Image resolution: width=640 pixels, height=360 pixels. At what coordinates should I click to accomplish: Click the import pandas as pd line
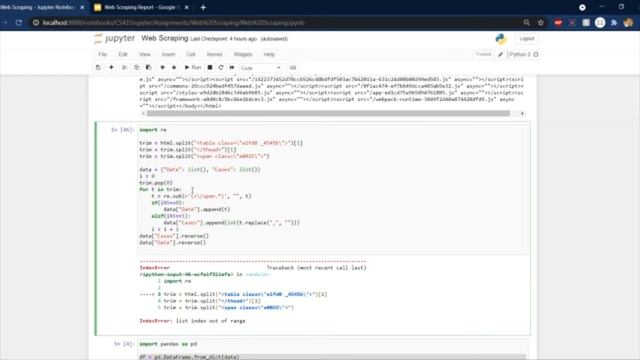168,344
